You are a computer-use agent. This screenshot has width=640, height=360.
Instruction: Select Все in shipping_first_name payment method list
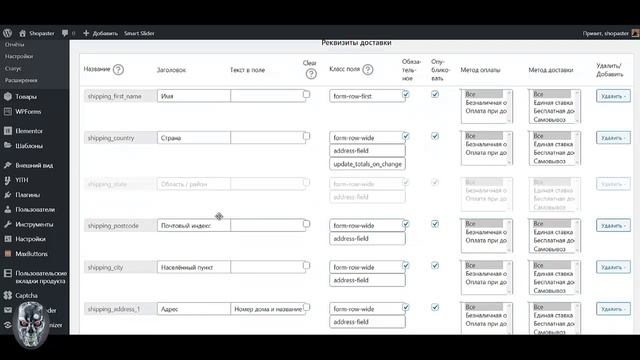point(484,94)
